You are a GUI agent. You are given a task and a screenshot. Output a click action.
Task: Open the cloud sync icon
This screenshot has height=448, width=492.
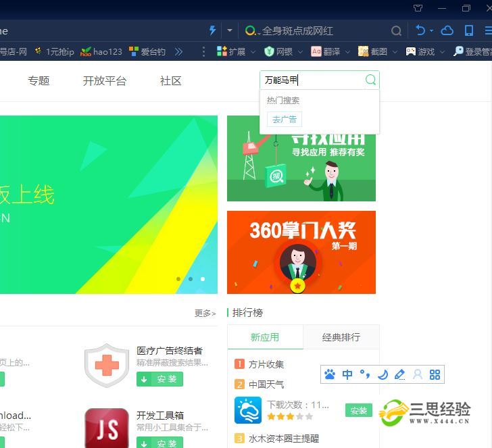(447, 30)
